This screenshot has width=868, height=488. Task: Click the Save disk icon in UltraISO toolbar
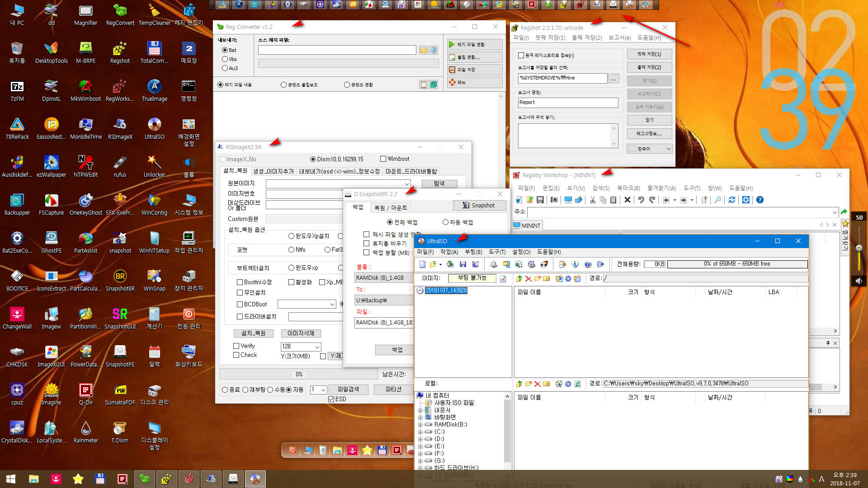coord(462,264)
